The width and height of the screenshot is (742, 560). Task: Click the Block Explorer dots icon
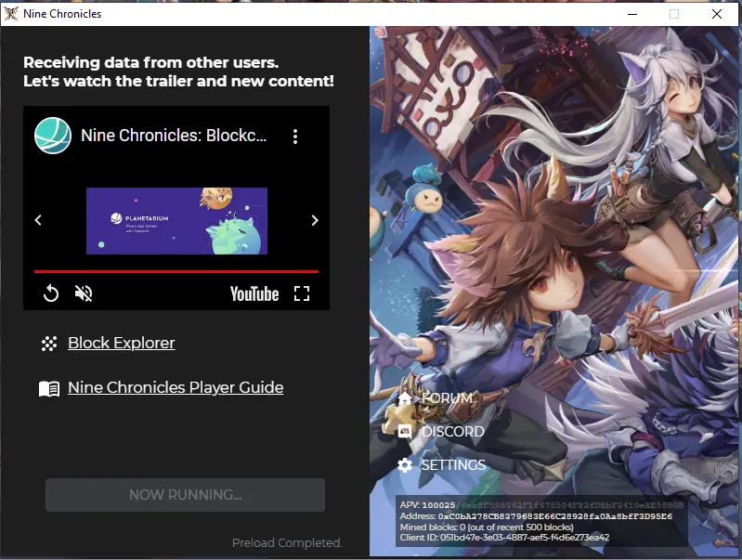[49, 344]
